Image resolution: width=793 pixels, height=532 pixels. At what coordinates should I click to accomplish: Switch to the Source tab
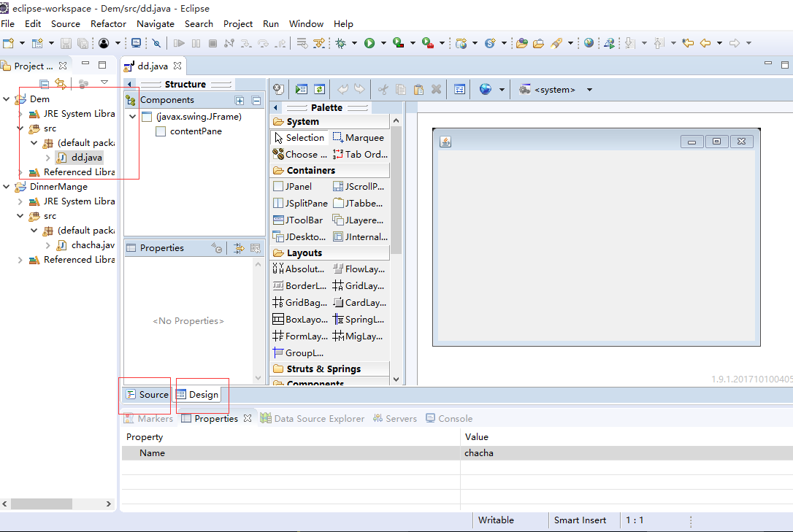pos(148,395)
